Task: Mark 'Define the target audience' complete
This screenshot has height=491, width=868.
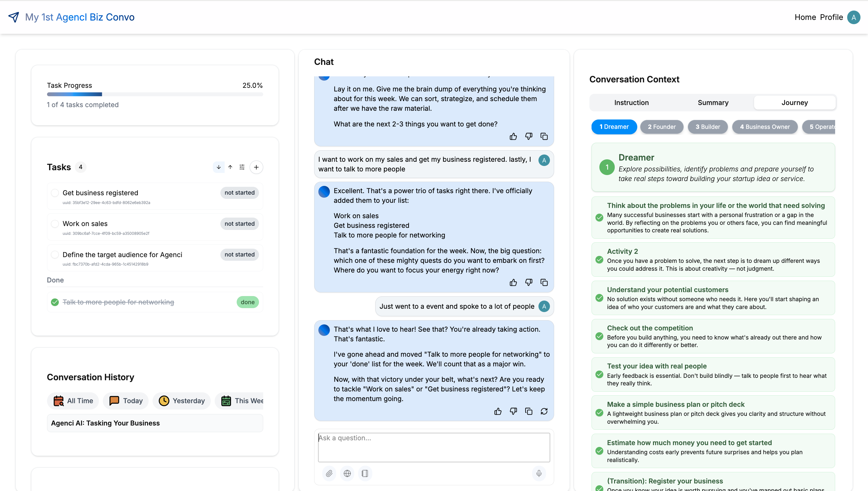Action: tap(55, 255)
